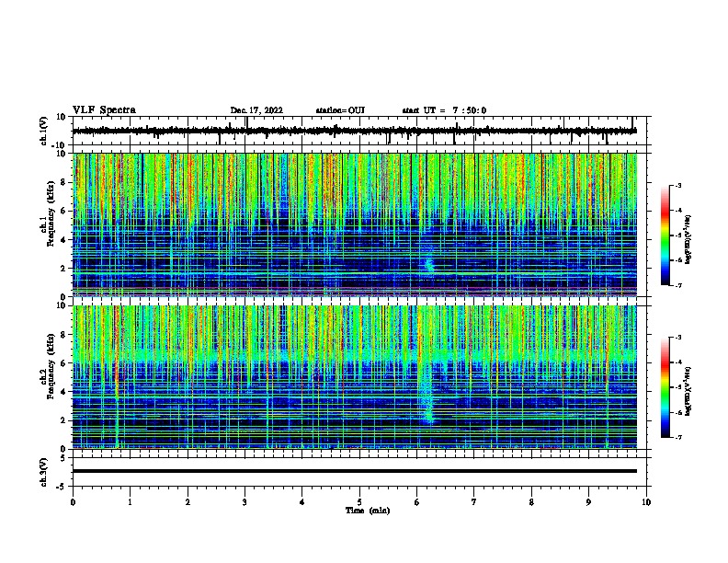Click the time axis tick label "5"

tap(359, 502)
